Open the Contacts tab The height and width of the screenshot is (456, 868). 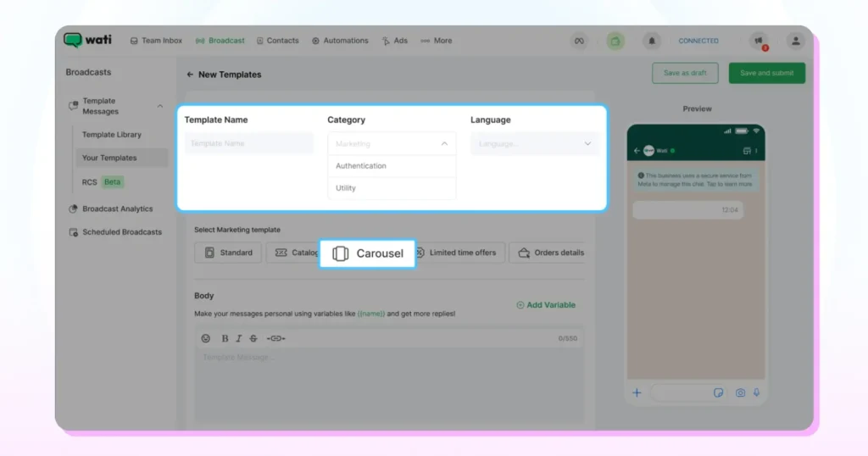[277, 41]
